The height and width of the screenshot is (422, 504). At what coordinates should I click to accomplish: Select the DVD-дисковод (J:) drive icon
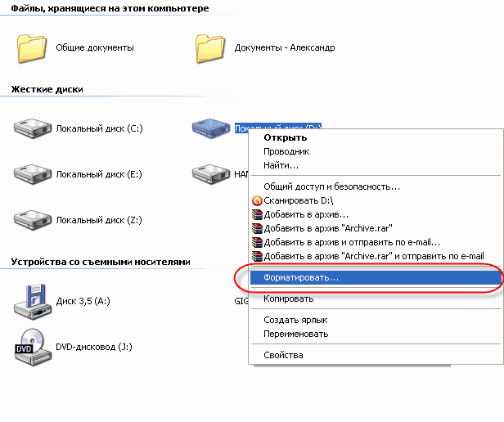pyautogui.click(x=33, y=347)
